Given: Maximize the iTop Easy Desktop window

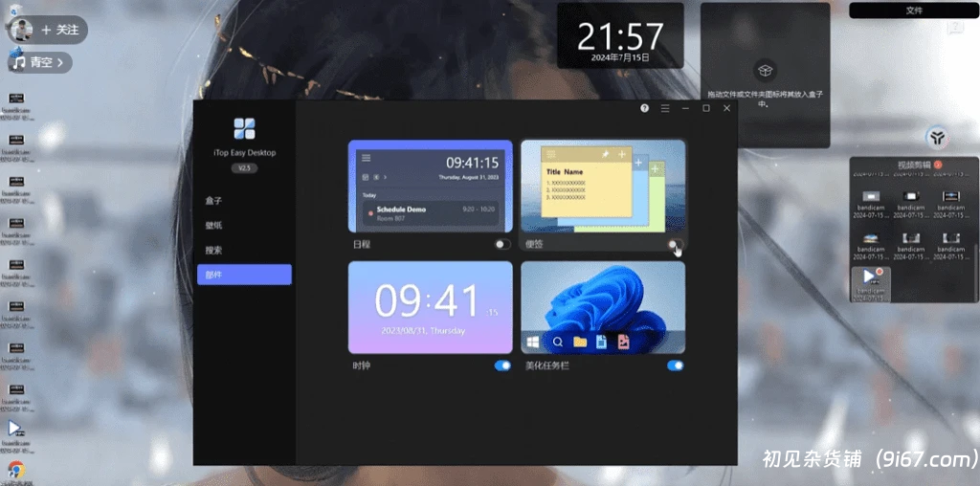Looking at the screenshot, I should (x=706, y=108).
